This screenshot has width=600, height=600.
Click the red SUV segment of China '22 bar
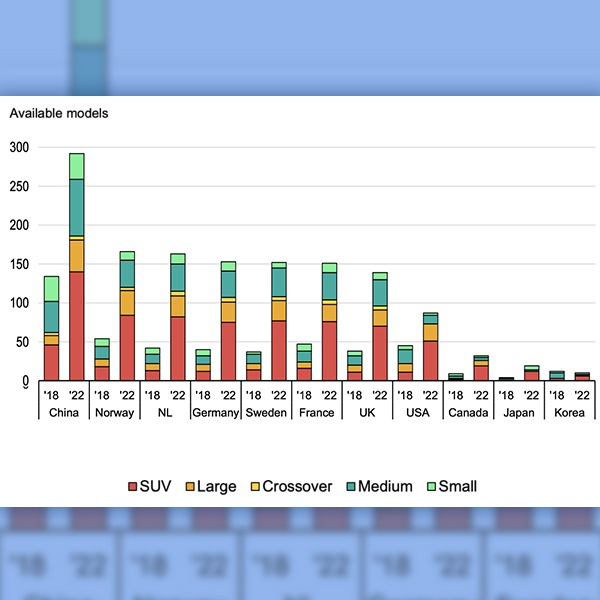76,325
